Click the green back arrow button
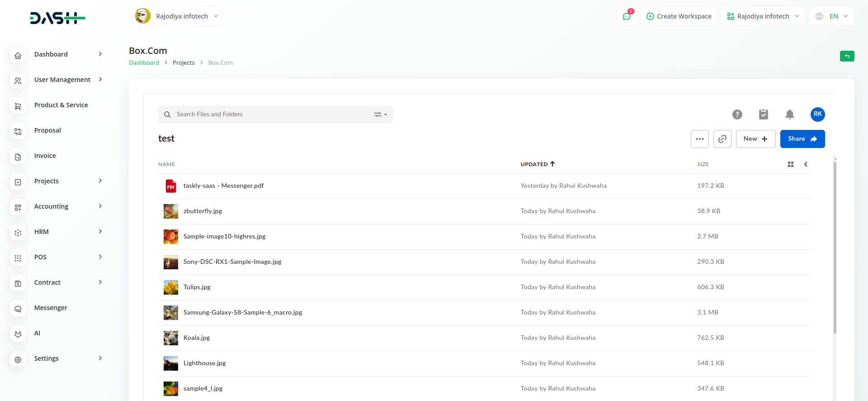The width and height of the screenshot is (868, 401). pos(847,56)
